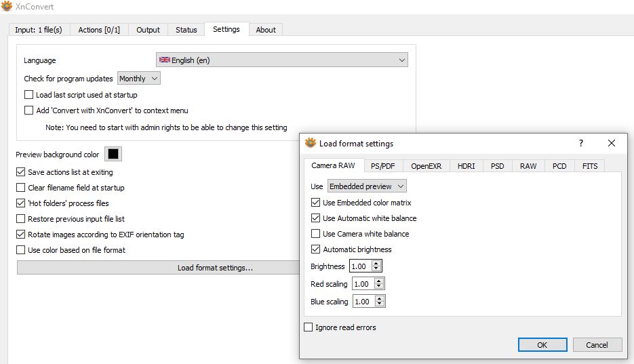Toggle Ignore read errors checkbox
Image resolution: width=634 pixels, height=364 pixels.
[309, 327]
